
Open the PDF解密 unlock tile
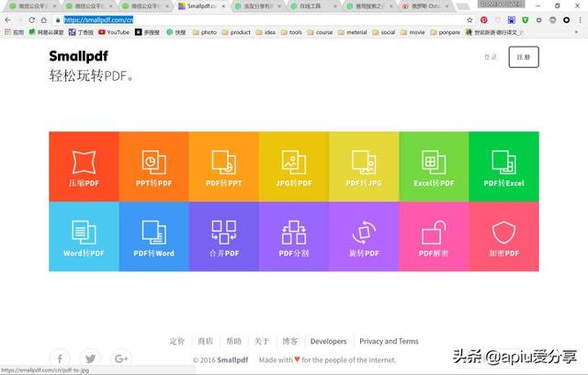[x=434, y=236]
